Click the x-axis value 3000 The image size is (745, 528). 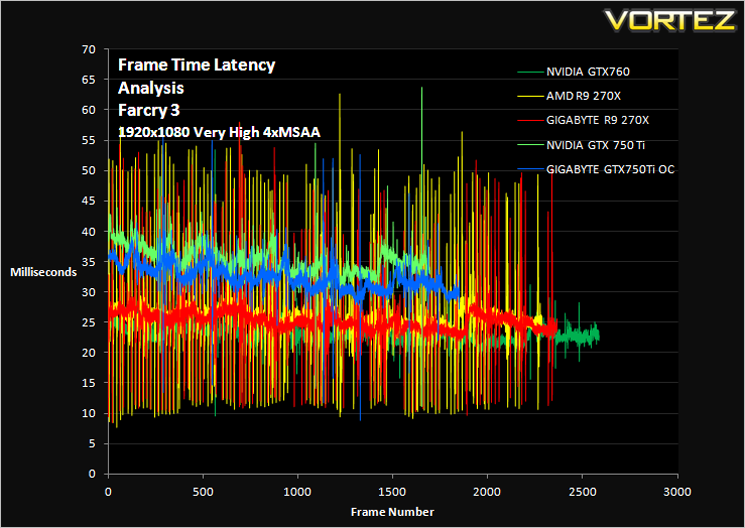(678, 492)
